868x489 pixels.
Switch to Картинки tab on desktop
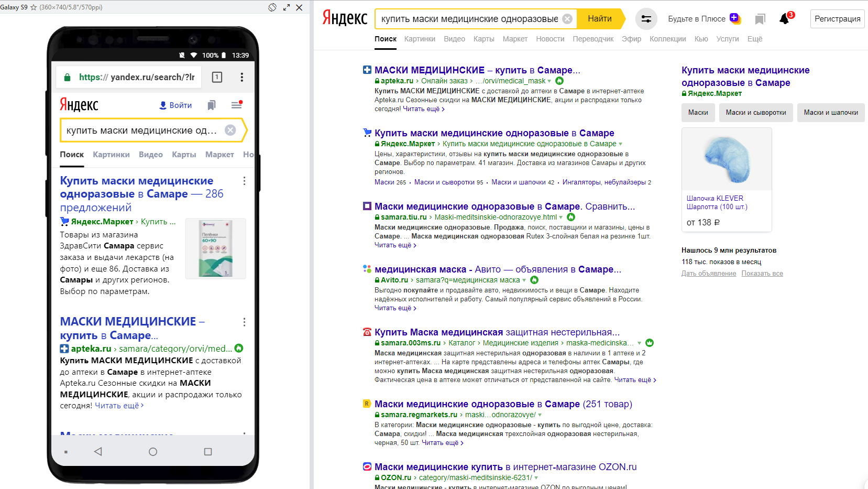(420, 39)
